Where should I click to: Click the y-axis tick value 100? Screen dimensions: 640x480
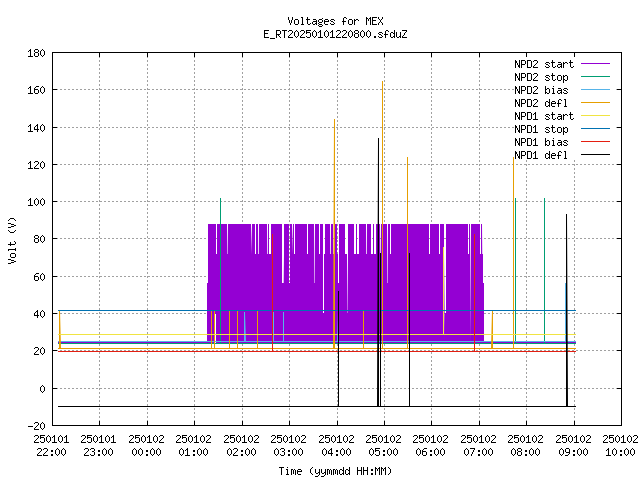click(x=36, y=202)
